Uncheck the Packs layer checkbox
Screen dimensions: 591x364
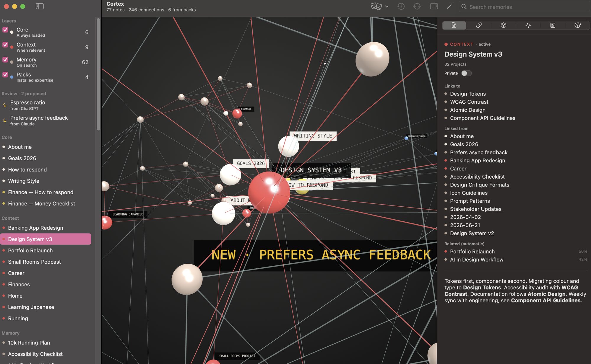5,74
